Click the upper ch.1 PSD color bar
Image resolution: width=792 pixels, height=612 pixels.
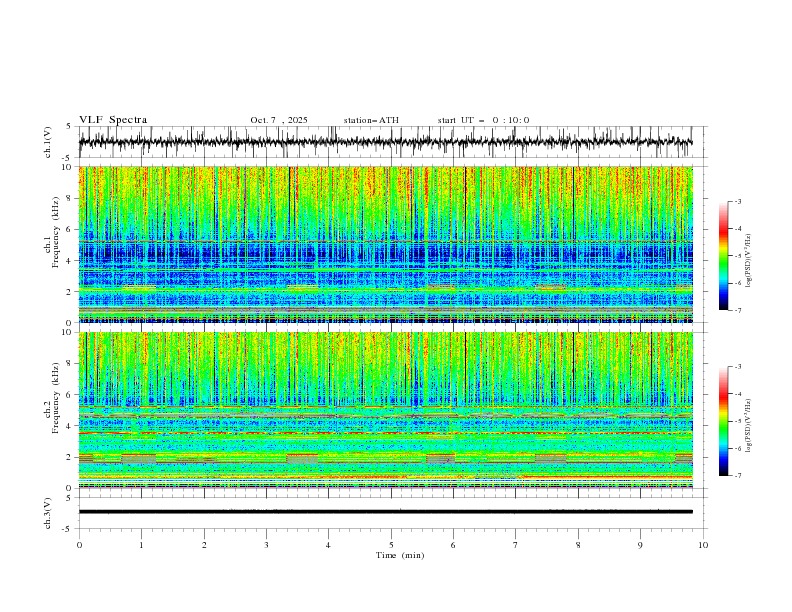point(723,256)
